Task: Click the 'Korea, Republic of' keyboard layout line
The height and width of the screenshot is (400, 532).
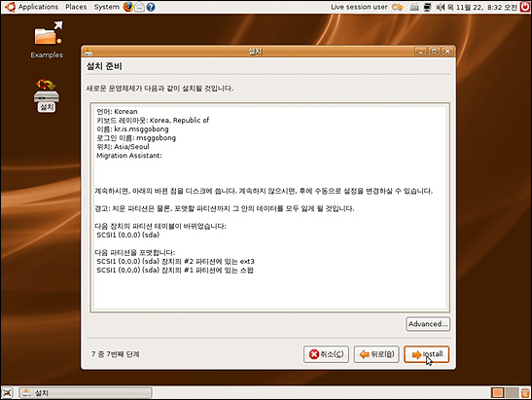Action: click(x=153, y=121)
